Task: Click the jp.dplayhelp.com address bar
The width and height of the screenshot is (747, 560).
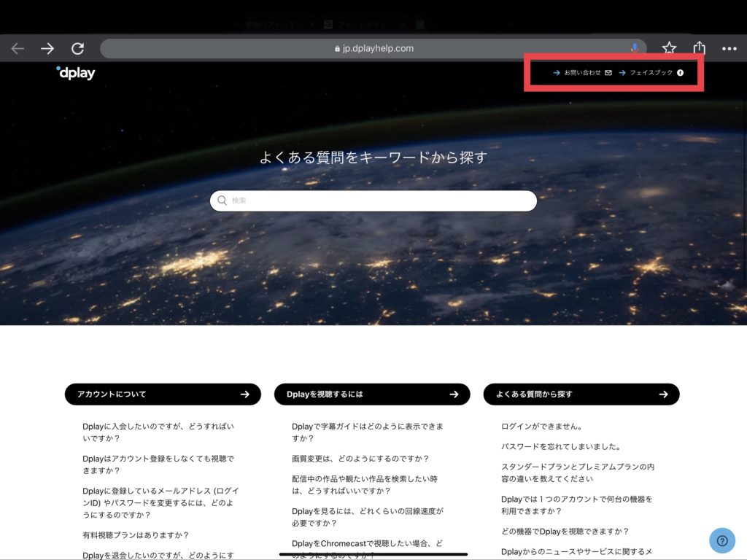Action: click(x=373, y=49)
